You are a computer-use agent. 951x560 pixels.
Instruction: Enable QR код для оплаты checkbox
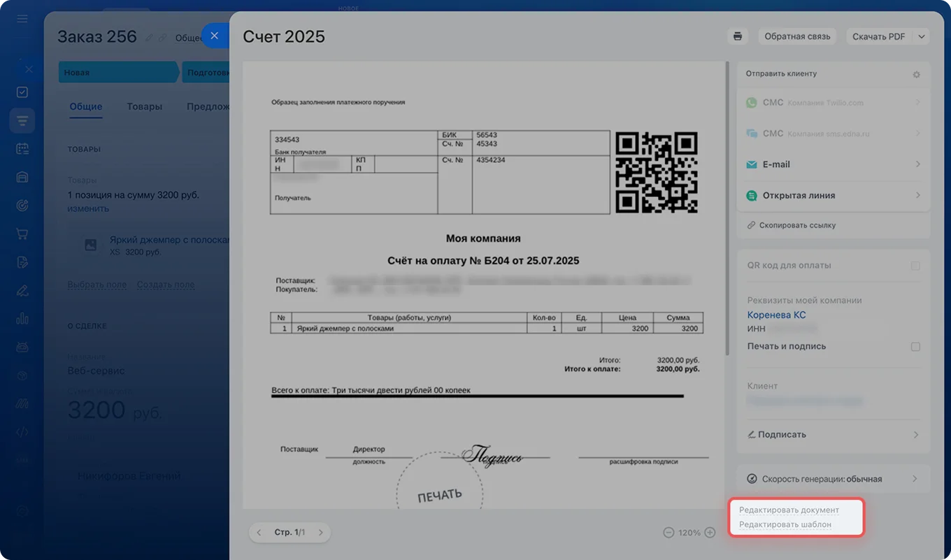click(x=915, y=266)
